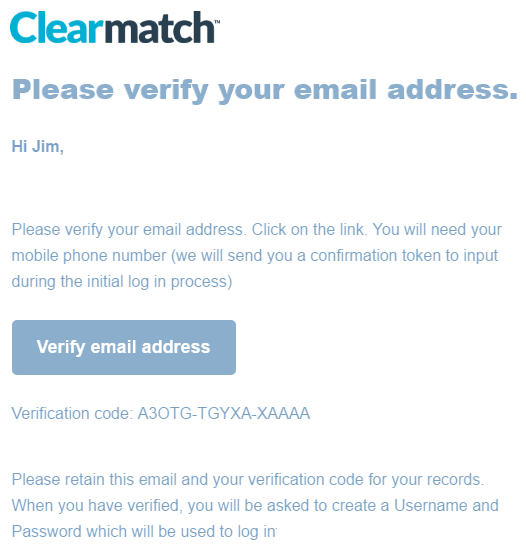Click the "Hi Jim," greeting text
The image size is (526, 552).
click(38, 147)
